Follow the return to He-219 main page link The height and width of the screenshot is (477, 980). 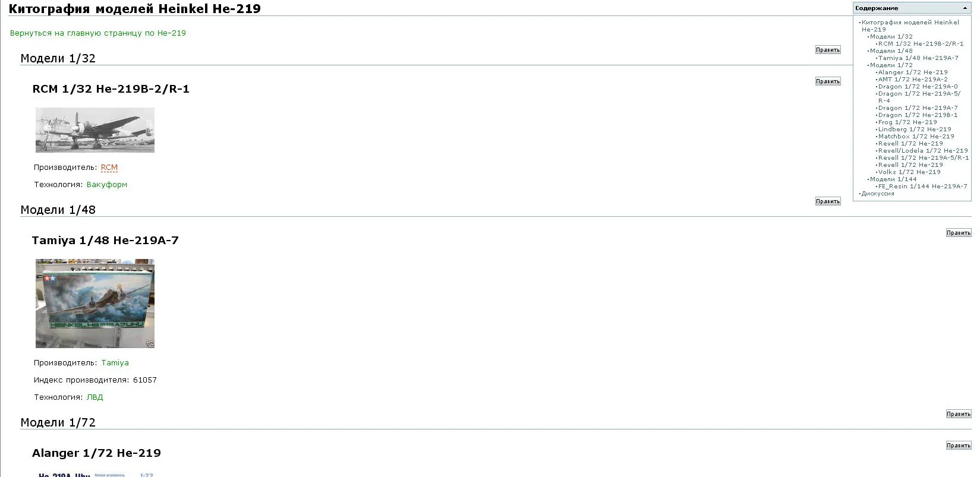point(98,33)
